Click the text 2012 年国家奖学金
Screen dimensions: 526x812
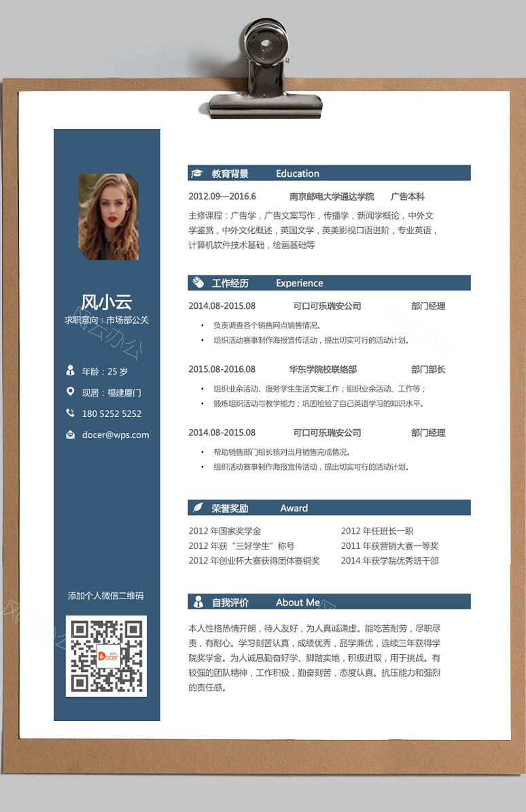(225, 531)
